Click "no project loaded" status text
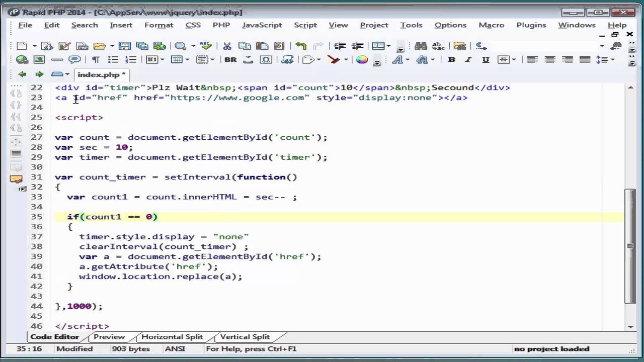Viewport: 644px width, 362px height. tap(551, 349)
